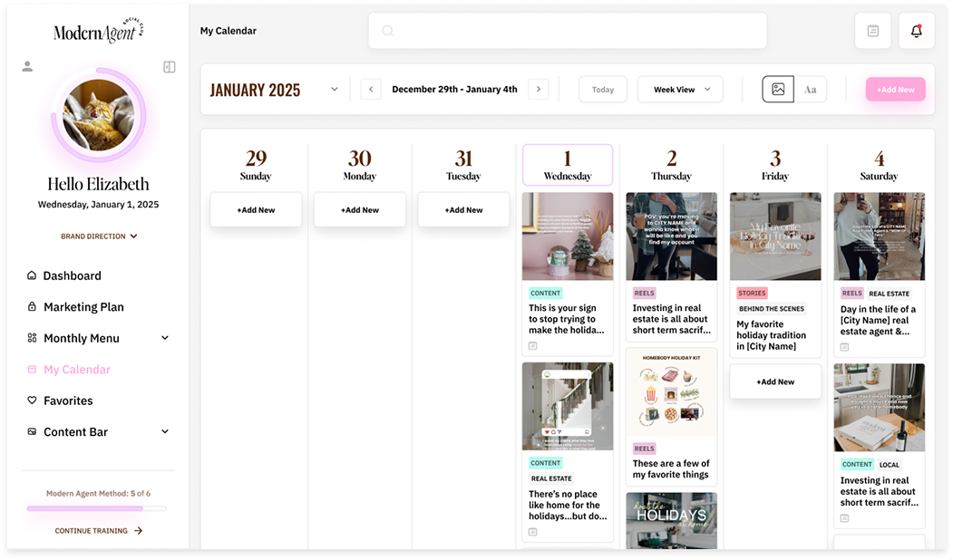Go to next week arrow
Image resolution: width=953 pixels, height=560 pixels.
[538, 89]
